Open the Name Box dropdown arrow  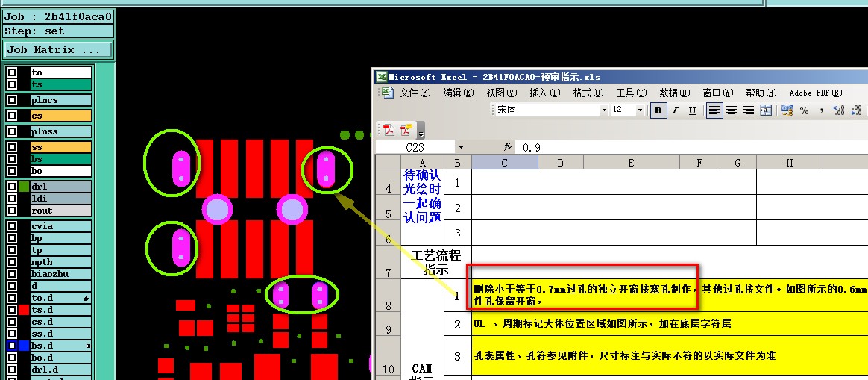pyautogui.click(x=461, y=147)
